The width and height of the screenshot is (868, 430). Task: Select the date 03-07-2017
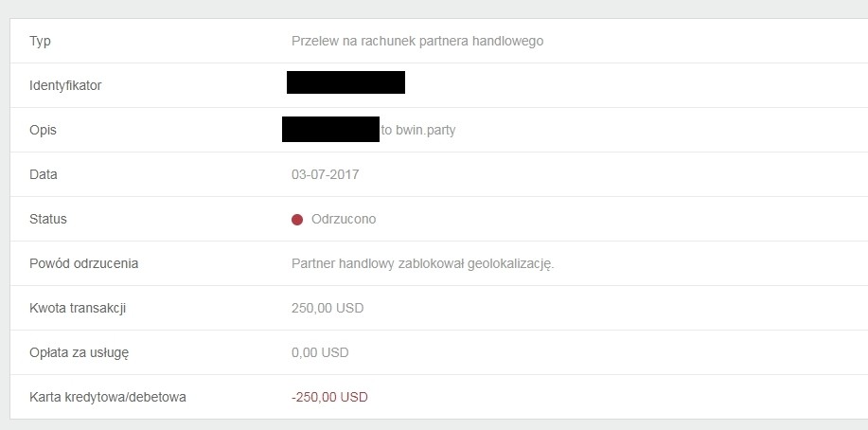point(325,174)
